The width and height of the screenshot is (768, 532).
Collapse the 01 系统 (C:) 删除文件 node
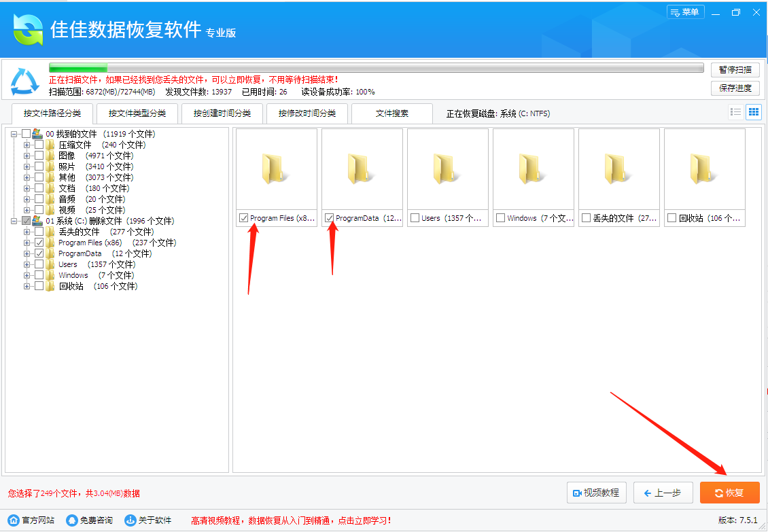pyautogui.click(x=14, y=221)
